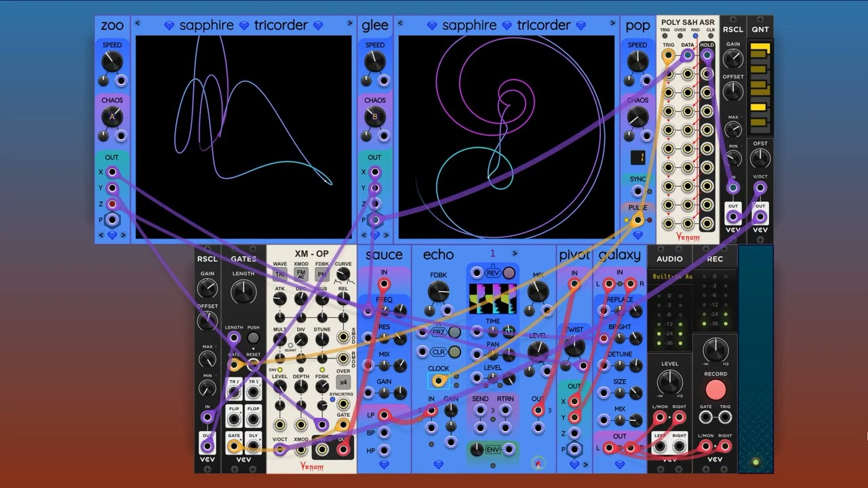Click the QNT OFST knob
Image resolution: width=868 pixels, height=488 pixels.
pyautogui.click(x=759, y=158)
